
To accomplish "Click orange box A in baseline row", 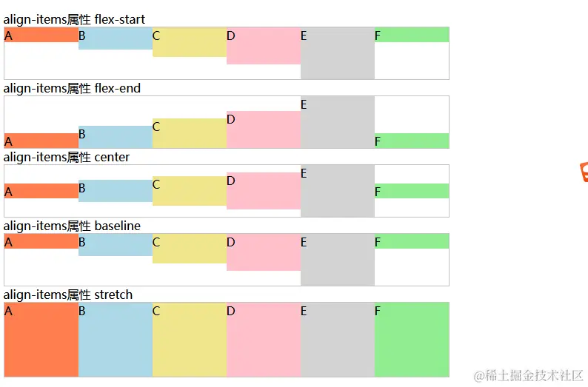I will click(x=41, y=241).
